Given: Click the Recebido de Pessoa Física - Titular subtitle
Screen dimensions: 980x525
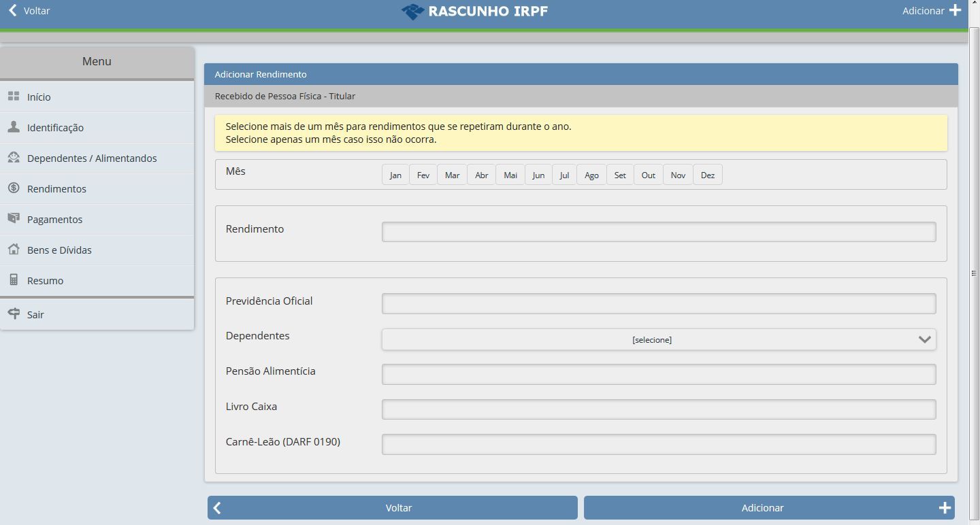Looking at the screenshot, I should click(x=285, y=96).
